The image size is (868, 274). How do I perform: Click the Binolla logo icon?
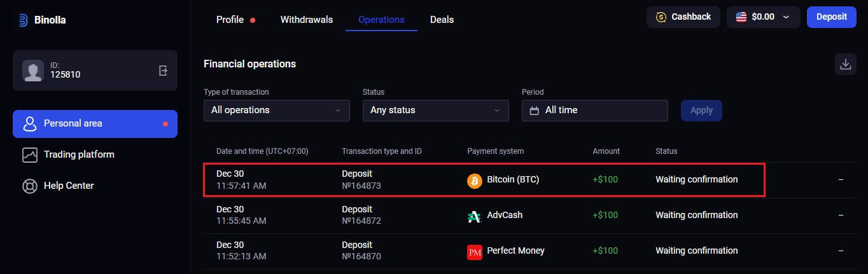(x=23, y=20)
